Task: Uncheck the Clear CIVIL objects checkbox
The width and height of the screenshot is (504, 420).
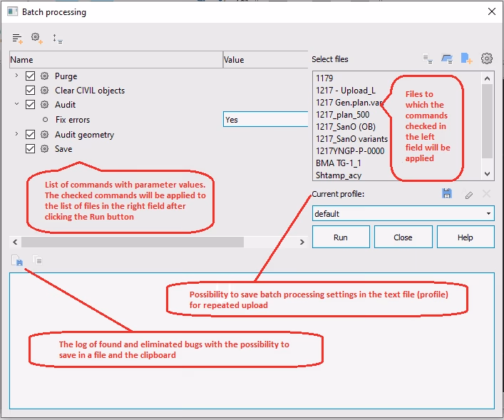Action: (30, 90)
